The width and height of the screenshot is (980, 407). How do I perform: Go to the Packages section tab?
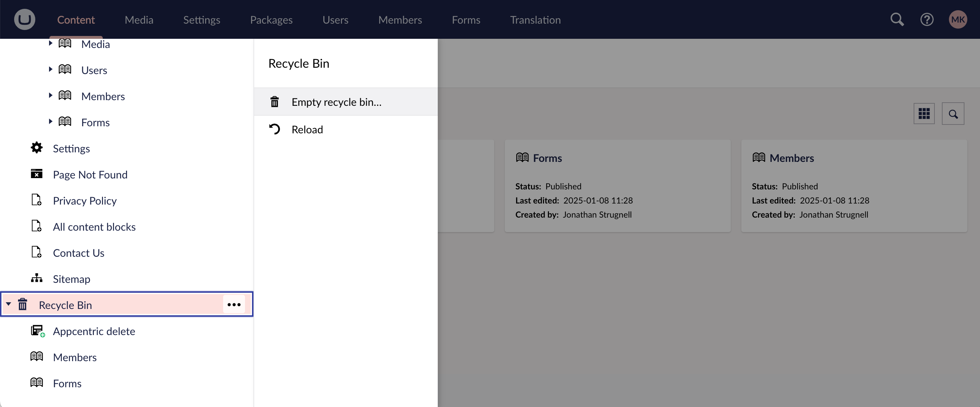click(271, 20)
